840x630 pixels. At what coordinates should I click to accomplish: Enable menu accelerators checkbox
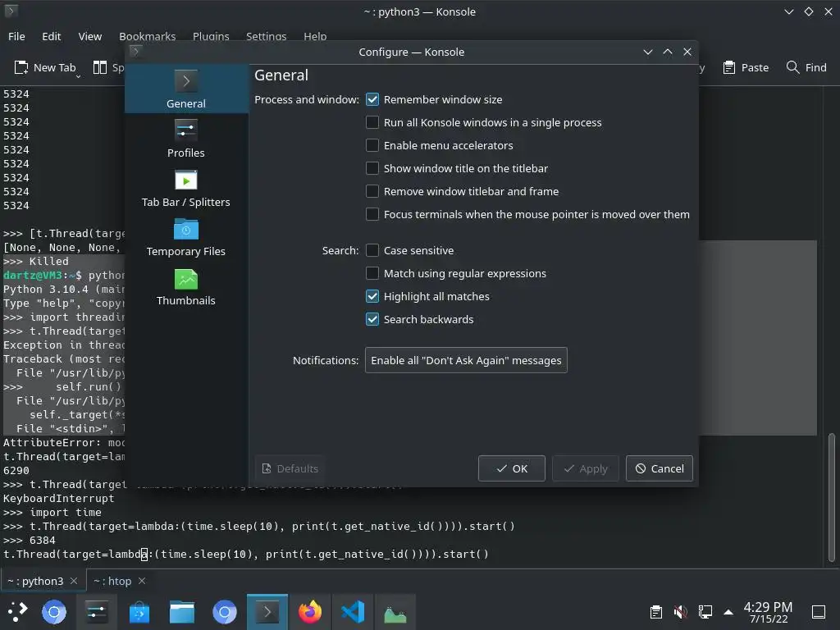[x=372, y=146]
